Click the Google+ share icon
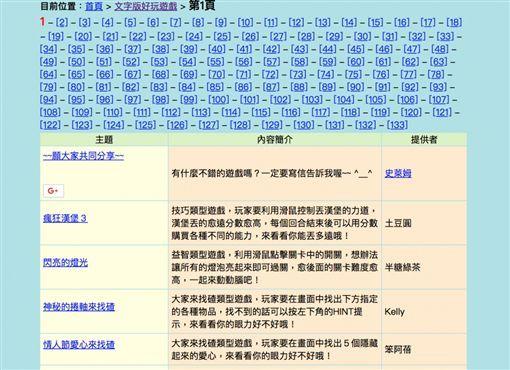510x370 pixels. (53, 191)
